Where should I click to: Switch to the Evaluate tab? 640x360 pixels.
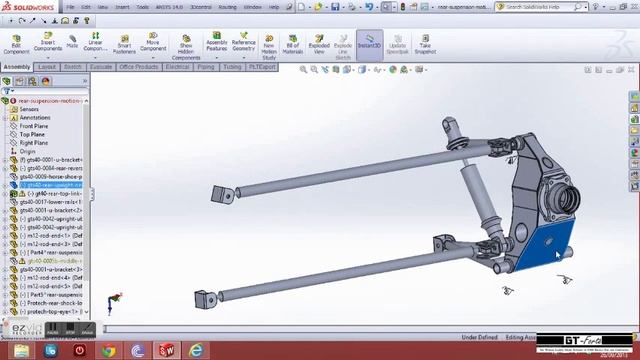coord(100,67)
